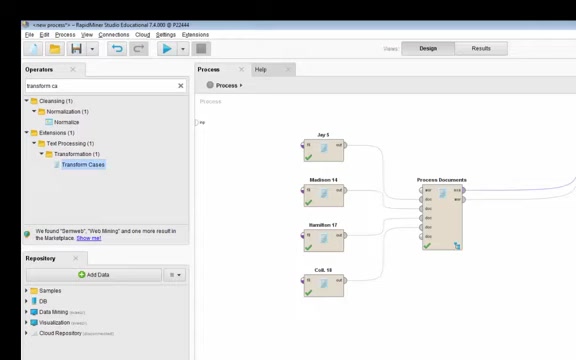Screen dimensions: 576x360
Task: Collapse the Normalization folder
Action: tap(34, 111)
